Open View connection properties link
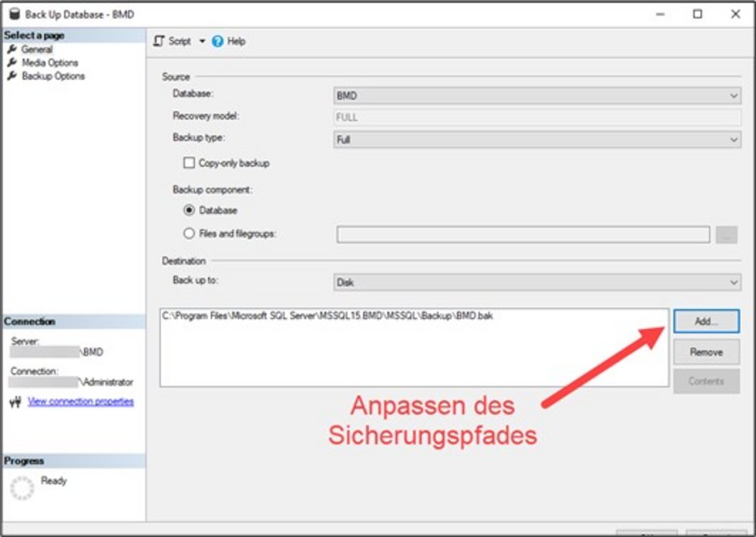Image resolution: width=756 pixels, height=537 pixels. click(x=81, y=402)
